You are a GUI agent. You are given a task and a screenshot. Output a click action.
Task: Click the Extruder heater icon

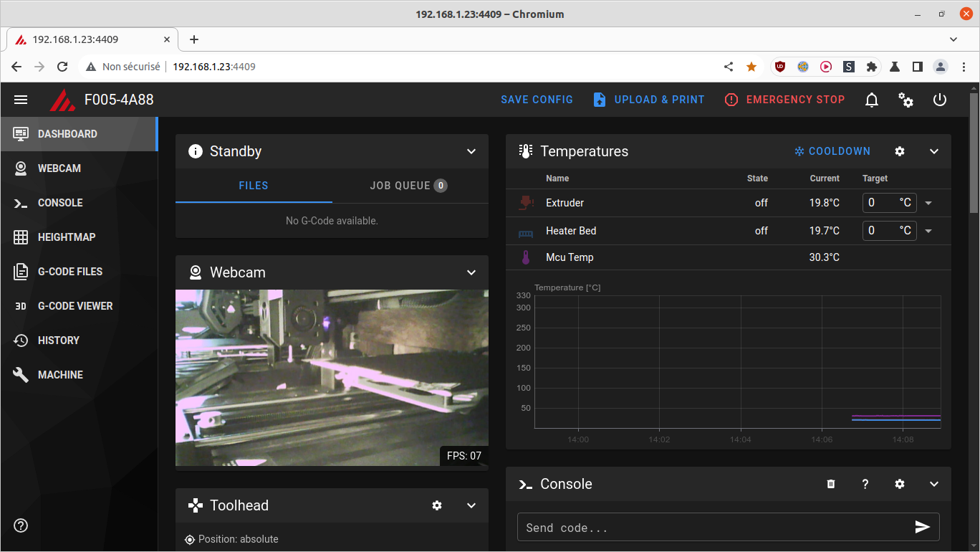[526, 203]
